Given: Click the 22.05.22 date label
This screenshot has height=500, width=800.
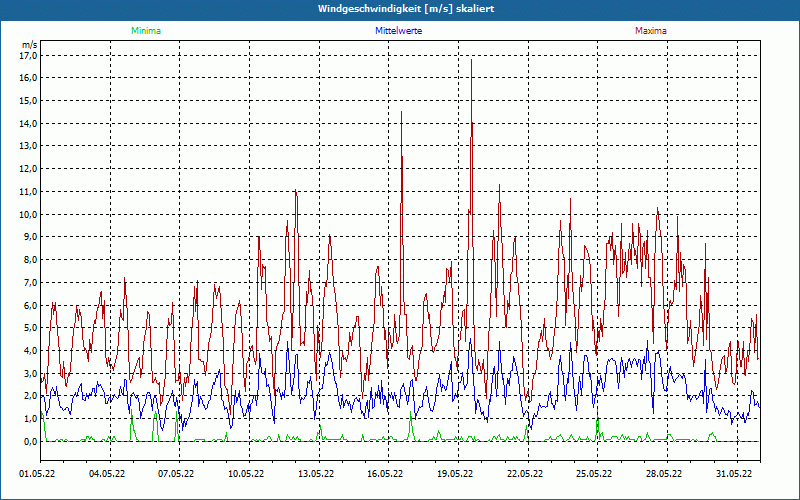Looking at the screenshot, I should 525,474.
